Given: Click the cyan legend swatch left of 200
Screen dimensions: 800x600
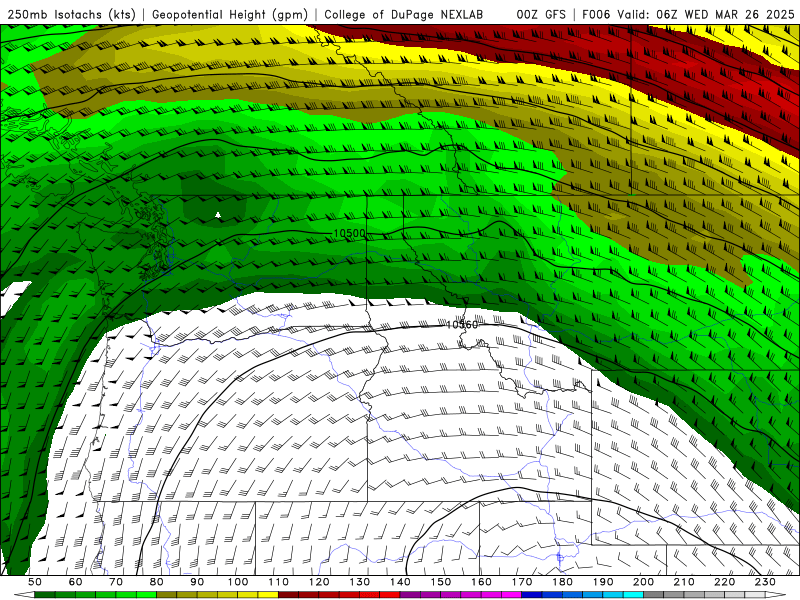Looking at the screenshot, I should pyautogui.click(x=634, y=595).
